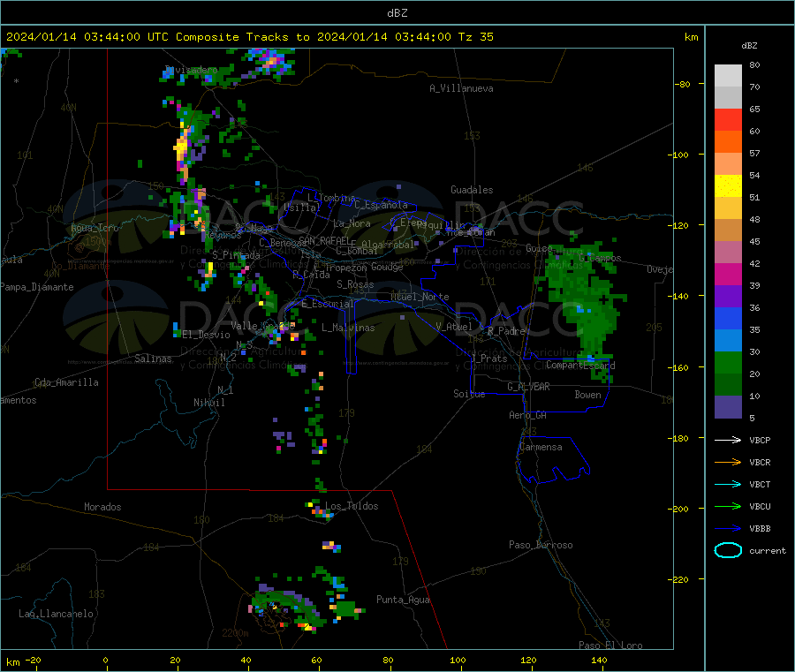Viewport: 795px width, 672px height.
Task: Click the Los_Toldos place label
Action: pyautogui.click(x=352, y=506)
